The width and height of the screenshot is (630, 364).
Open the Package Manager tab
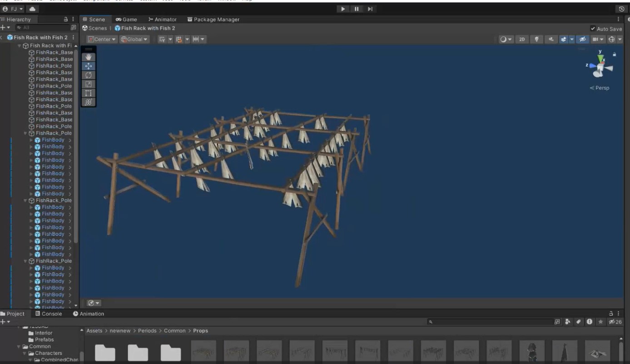(x=213, y=20)
